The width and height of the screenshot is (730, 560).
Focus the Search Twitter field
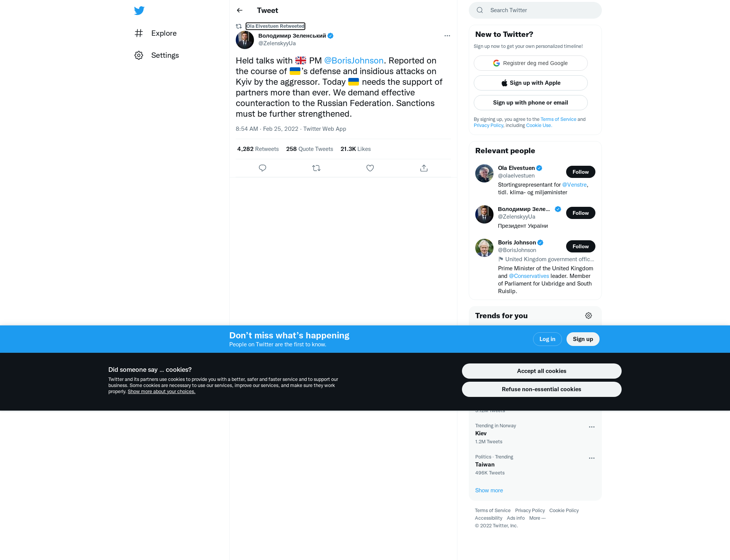pyautogui.click(x=535, y=10)
